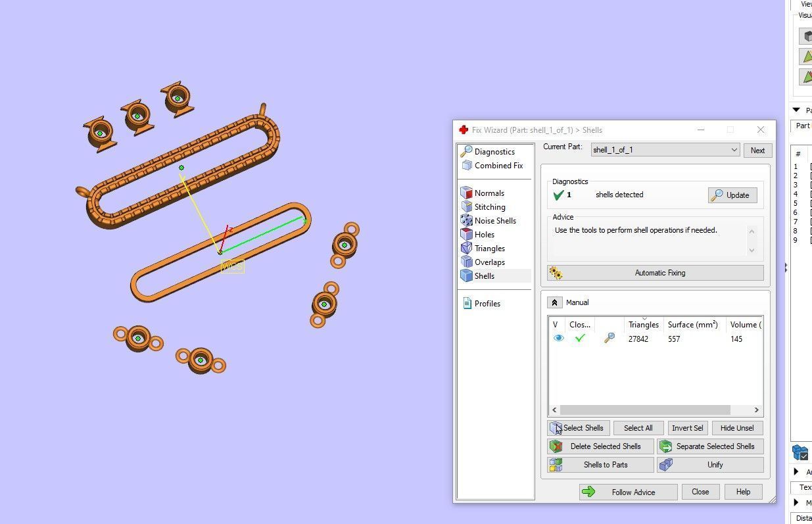
Task: Open Help in the Fix Wizard
Action: pos(743,492)
